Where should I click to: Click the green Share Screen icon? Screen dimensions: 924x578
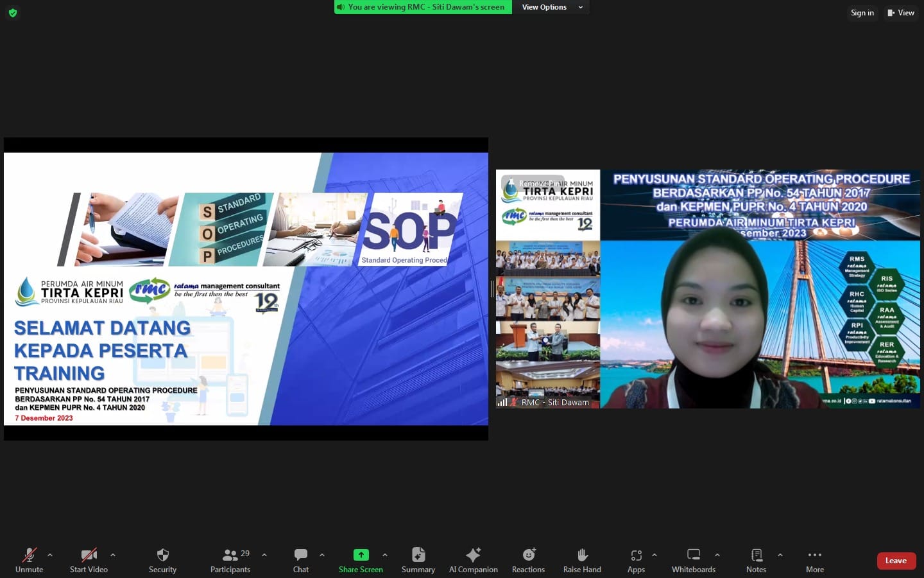click(361, 555)
